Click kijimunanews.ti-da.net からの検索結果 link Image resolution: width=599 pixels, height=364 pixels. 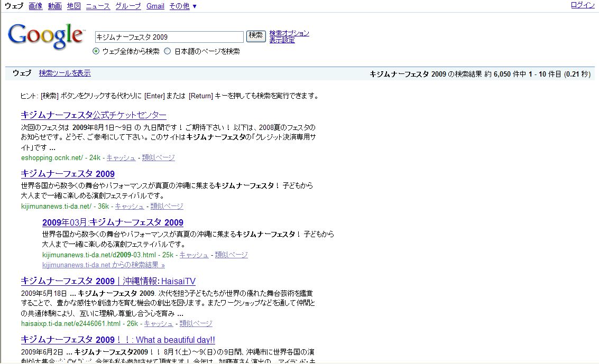(x=104, y=265)
